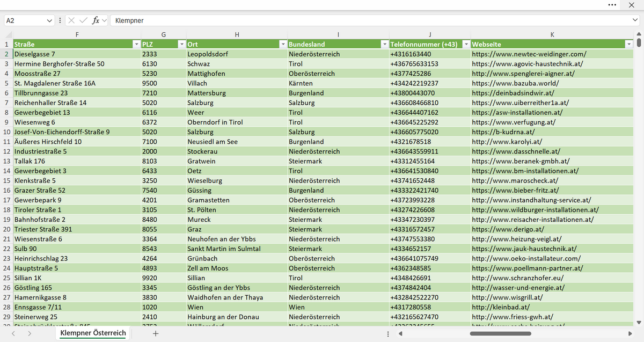Open the Bundesland filter dropdown
This screenshot has width=644, height=342.
pos(384,44)
